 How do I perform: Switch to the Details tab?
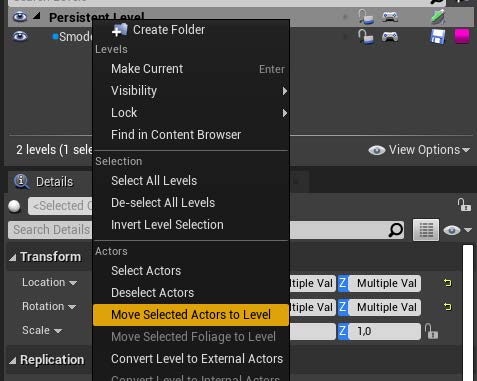click(x=50, y=182)
